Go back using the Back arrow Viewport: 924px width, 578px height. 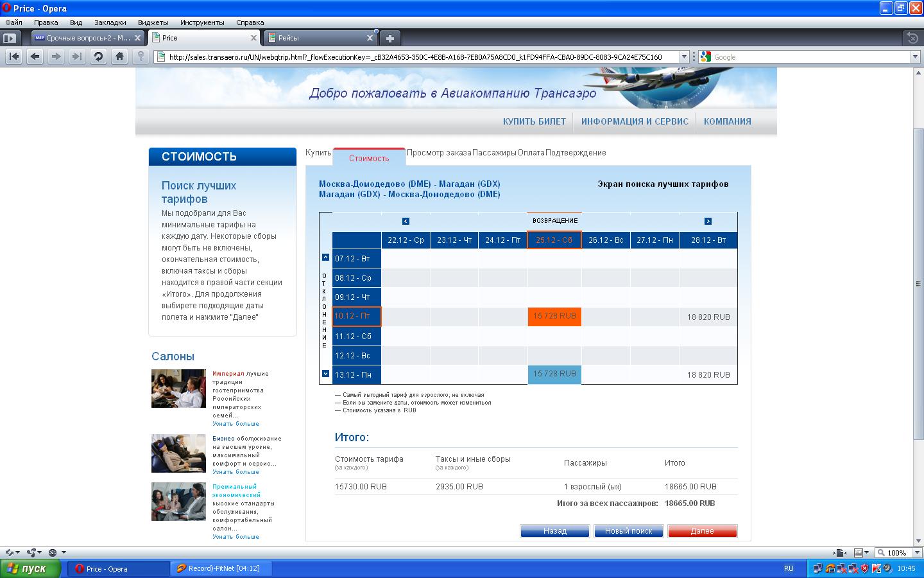pos(35,57)
